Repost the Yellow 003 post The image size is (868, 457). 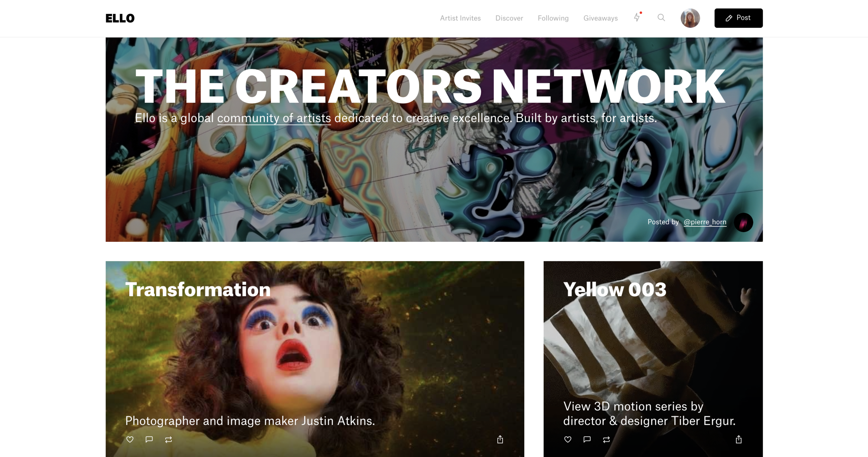pyautogui.click(x=606, y=440)
